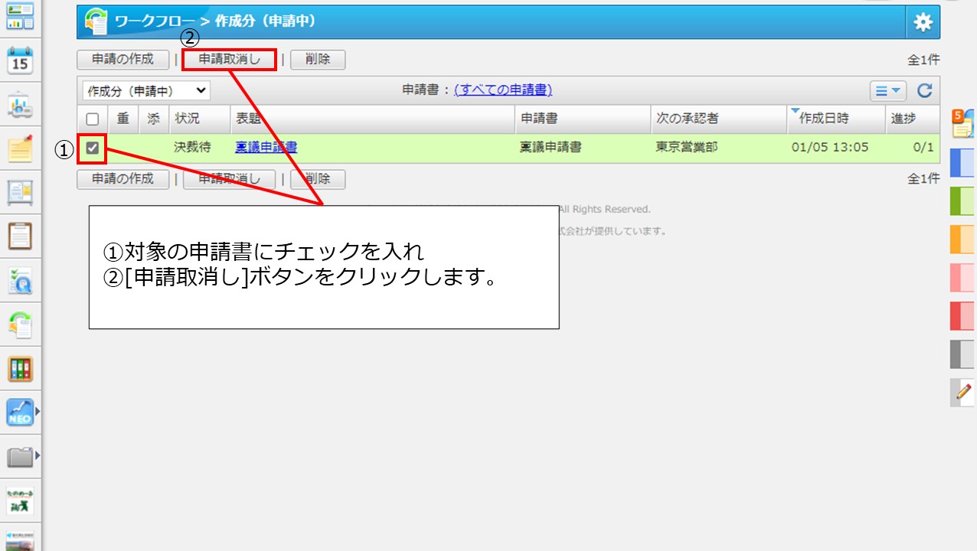Open the portal icon in the left sidebar
Viewport: 980px width, 551px height.
pos(20,15)
